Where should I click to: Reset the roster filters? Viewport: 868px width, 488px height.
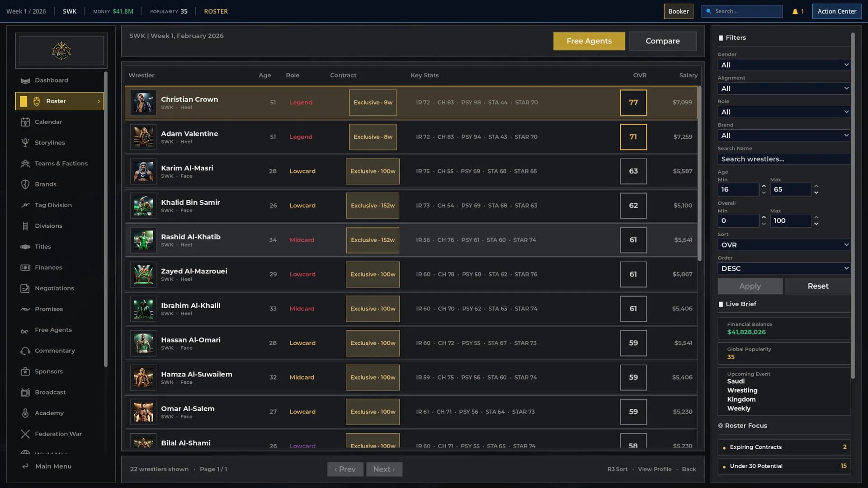(x=818, y=286)
